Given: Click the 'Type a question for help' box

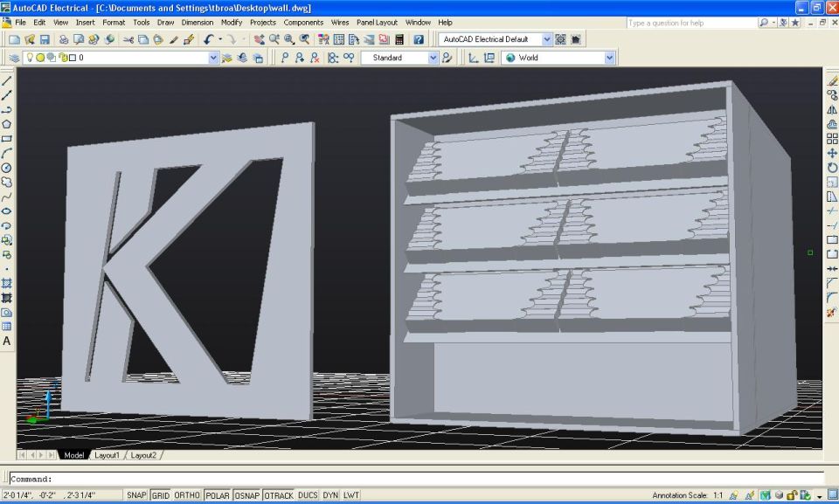Looking at the screenshot, I should (x=692, y=23).
